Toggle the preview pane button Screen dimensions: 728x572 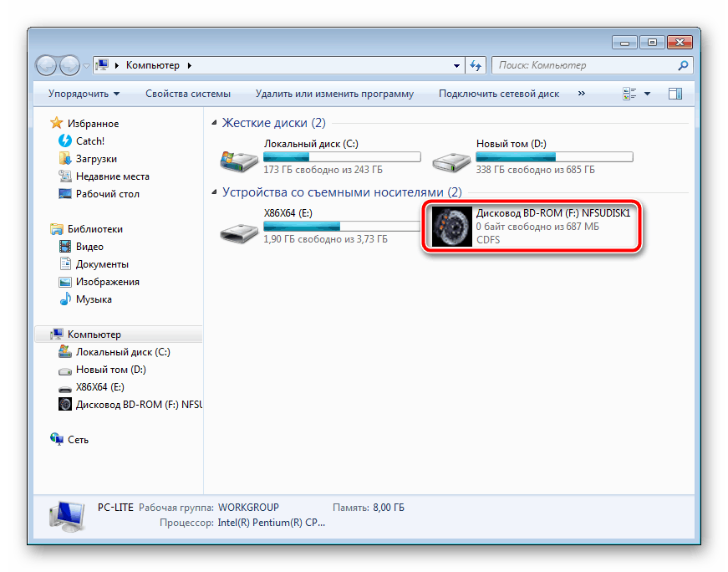[x=675, y=94]
